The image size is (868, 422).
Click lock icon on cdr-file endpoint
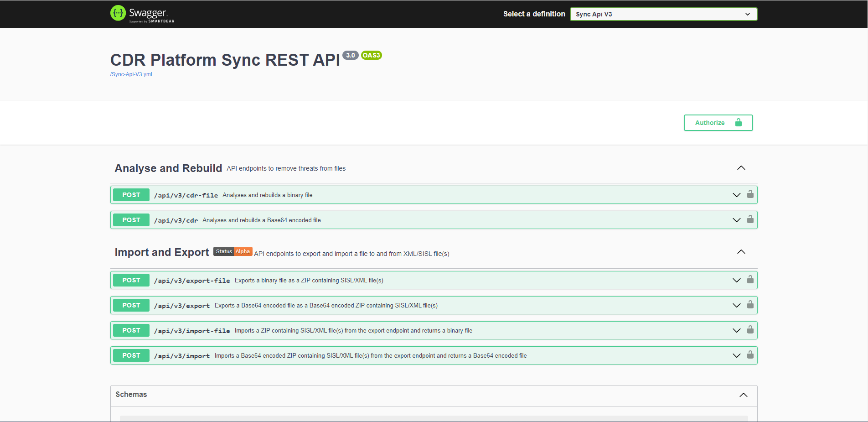tap(750, 194)
